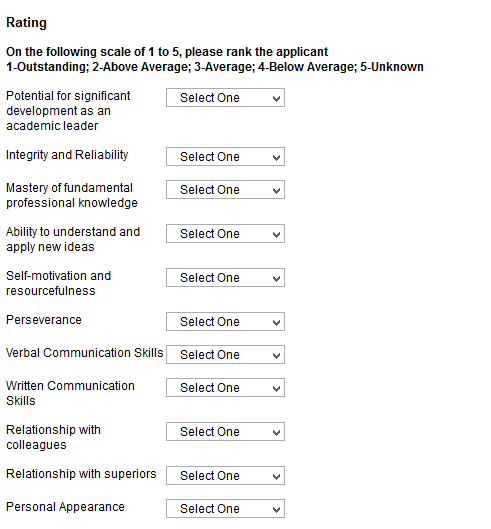
Task: Click the Rating section heading
Action: (x=26, y=23)
